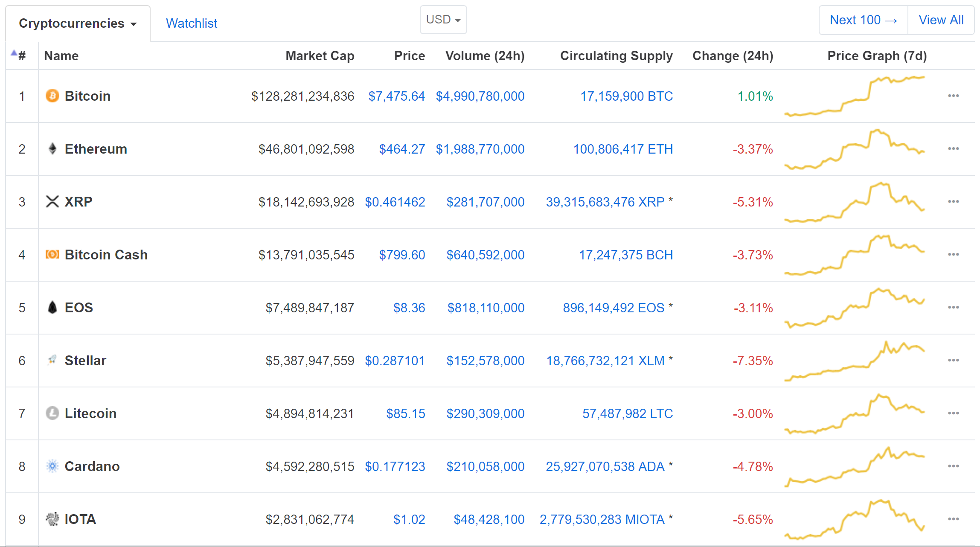Click the XRP cross logo icon
The width and height of the screenshot is (980, 547).
point(52,201)
